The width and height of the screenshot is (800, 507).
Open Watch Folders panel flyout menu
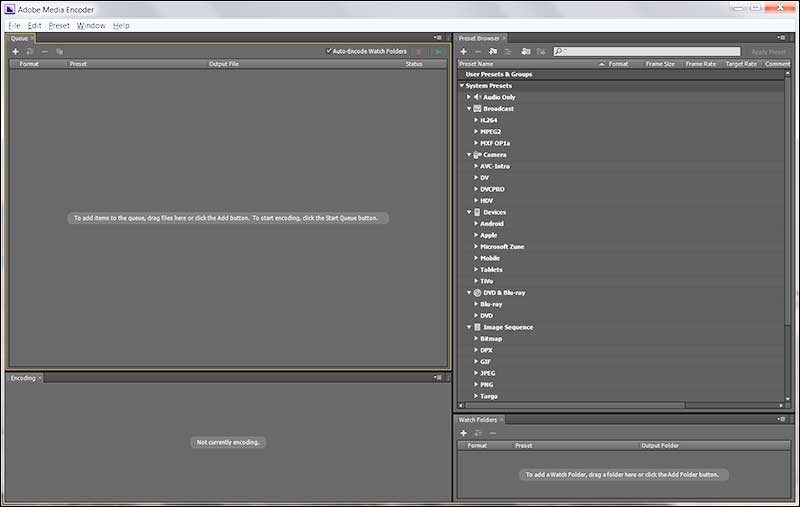pos(781,419)
